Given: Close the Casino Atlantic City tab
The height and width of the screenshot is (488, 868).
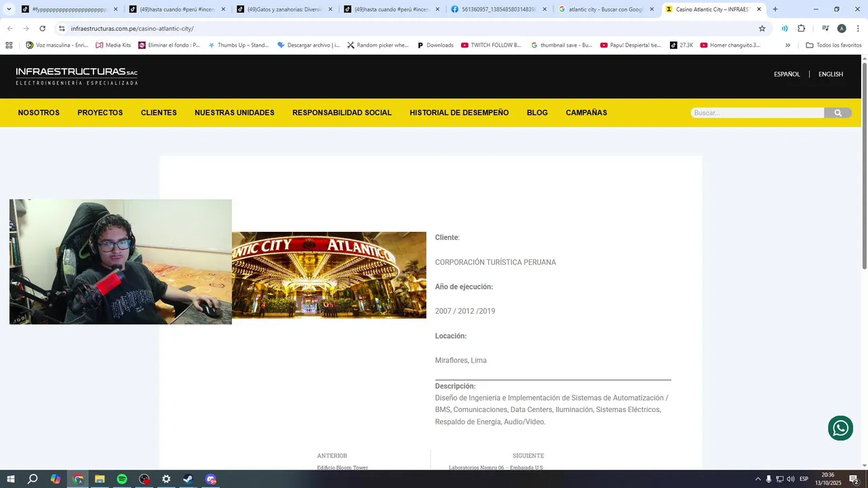Looking at the screenshot, I should 759,9.
